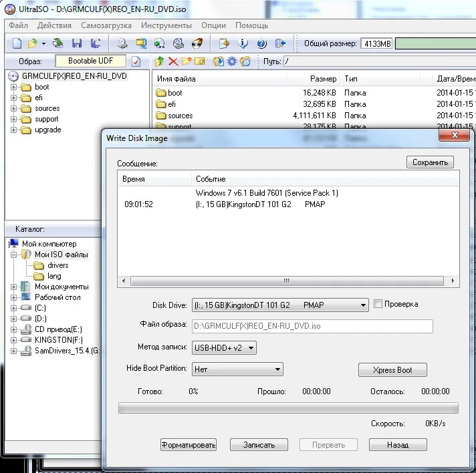
Task: Expand the KINGSTON(F:) drive node
Action: click(13, 340)
